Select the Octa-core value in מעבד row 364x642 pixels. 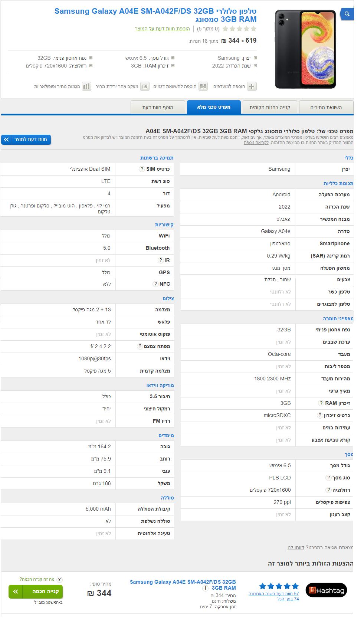[x=279, y=354]
